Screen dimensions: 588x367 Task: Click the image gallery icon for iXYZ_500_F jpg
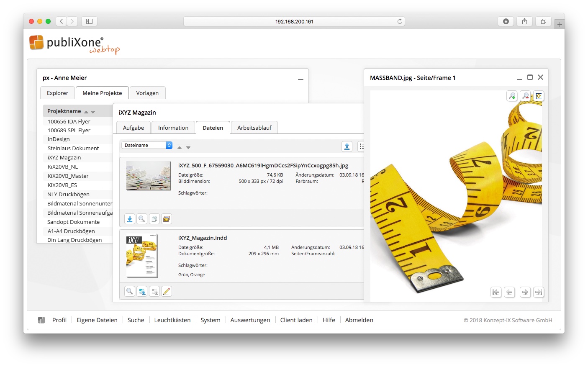tap(167, 219)
